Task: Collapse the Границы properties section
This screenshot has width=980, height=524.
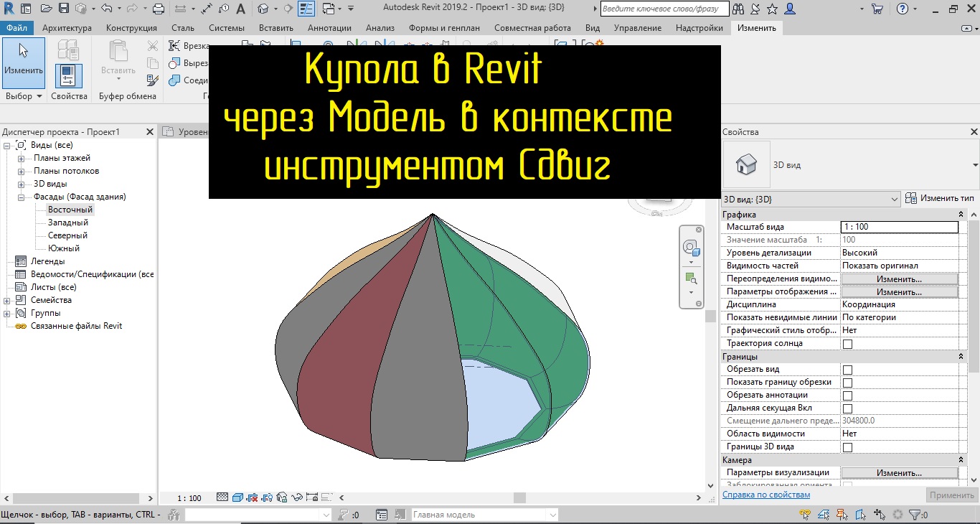Action: [x=961, y=357]
